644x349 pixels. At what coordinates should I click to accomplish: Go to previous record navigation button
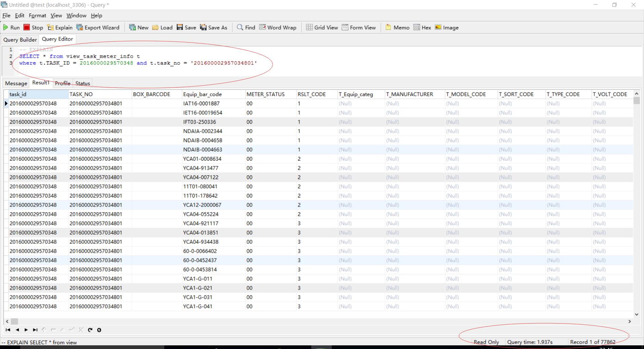[x=17, y=330]
